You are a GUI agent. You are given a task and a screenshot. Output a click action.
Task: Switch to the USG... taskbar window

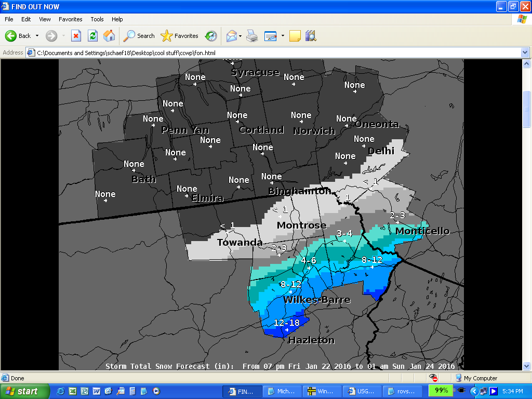pos(362,391)
